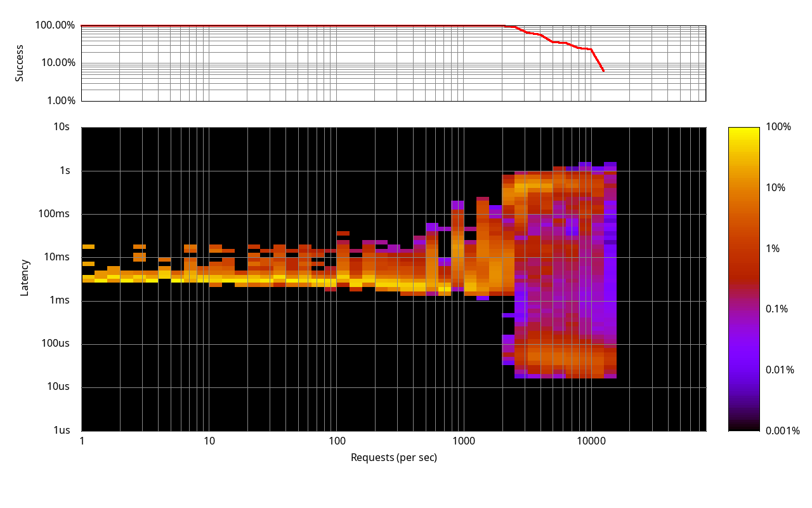Screen dimensions: 812x508
Task: Click the colorbar label 1%
Action: tap(773, 248)
